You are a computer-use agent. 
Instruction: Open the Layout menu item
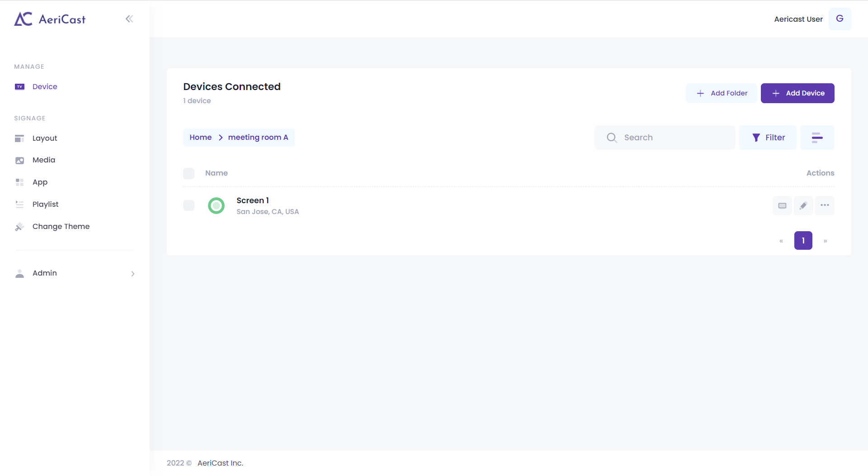[45, 138]
